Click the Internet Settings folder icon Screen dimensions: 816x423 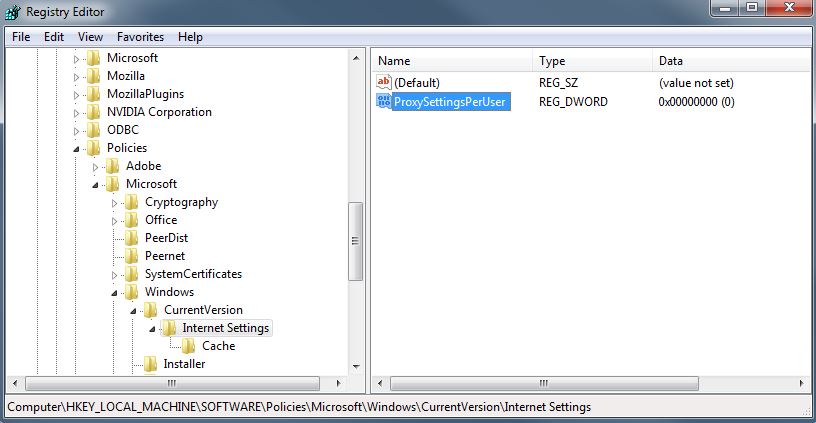pos(169,328)
